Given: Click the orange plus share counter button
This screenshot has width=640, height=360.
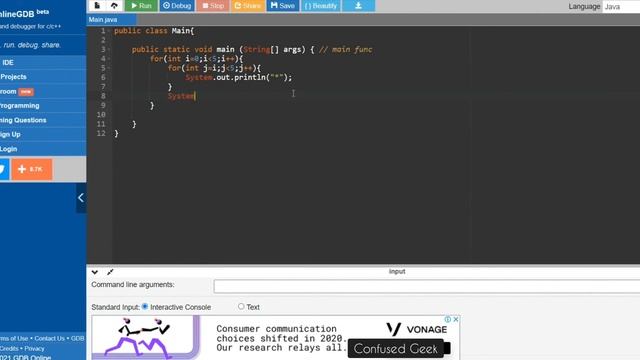Looking at the screenshot, I should tap(32, 169).
